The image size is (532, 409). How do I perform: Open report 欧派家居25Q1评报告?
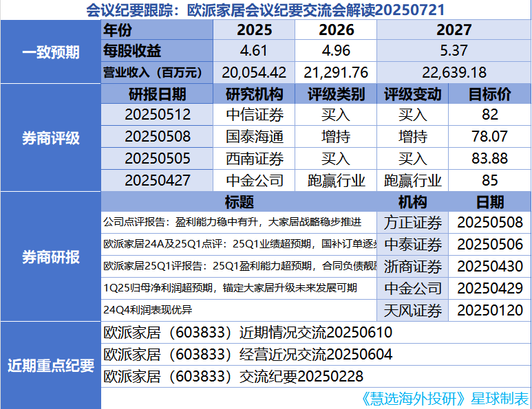point(239,266)
